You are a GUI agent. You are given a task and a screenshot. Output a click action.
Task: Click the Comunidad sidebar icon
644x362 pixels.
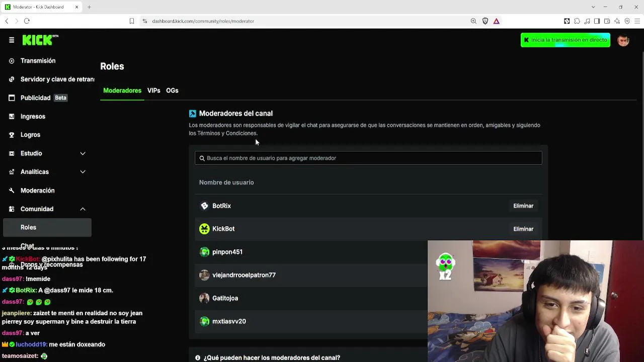(12, 209)
